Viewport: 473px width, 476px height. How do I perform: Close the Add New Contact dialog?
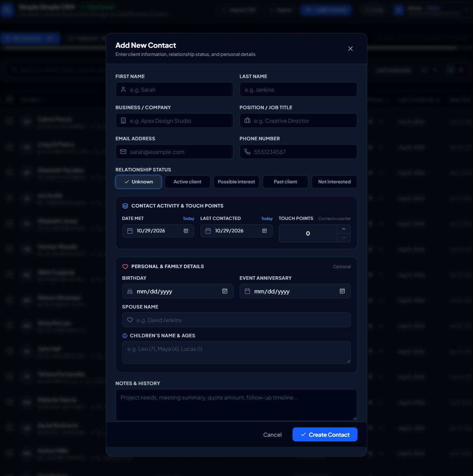pos(350,49)
